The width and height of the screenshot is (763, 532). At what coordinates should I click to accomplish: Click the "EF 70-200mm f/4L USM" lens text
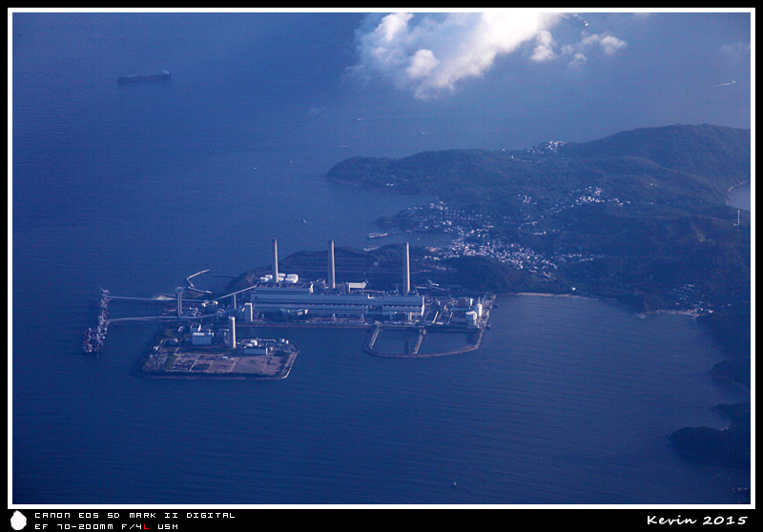coord(106,526)
